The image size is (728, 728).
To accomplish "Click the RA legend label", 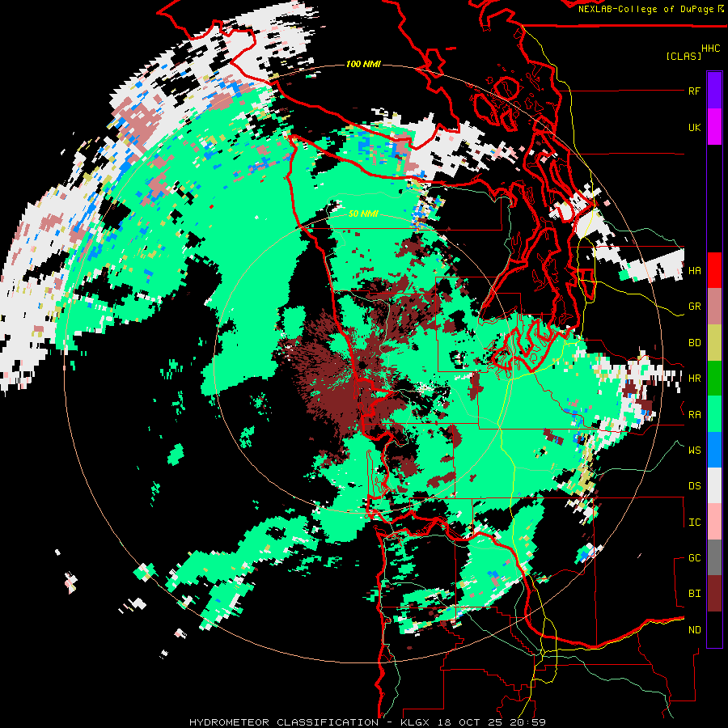I will [x=694, y=415].
